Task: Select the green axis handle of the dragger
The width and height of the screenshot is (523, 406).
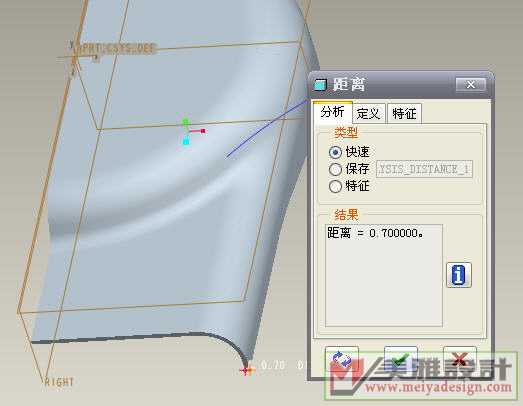Action: (x=185, y=122)
